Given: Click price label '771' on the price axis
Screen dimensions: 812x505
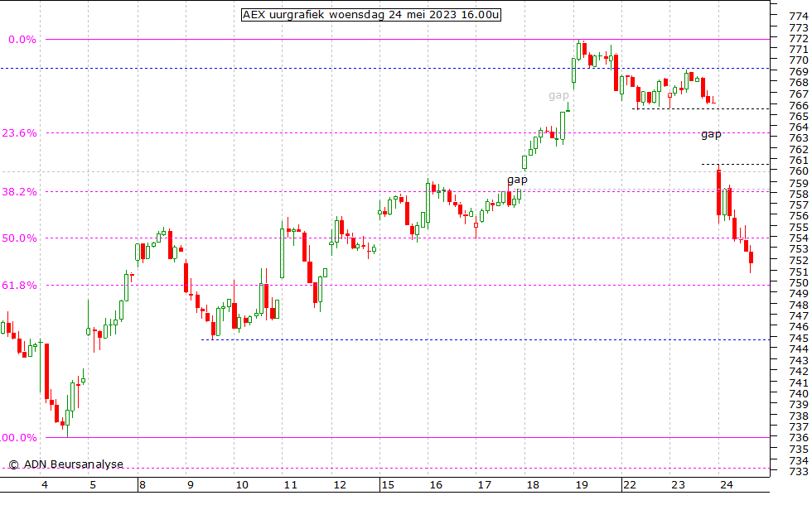Looking at the screenshot, I should tap(799, 50).
